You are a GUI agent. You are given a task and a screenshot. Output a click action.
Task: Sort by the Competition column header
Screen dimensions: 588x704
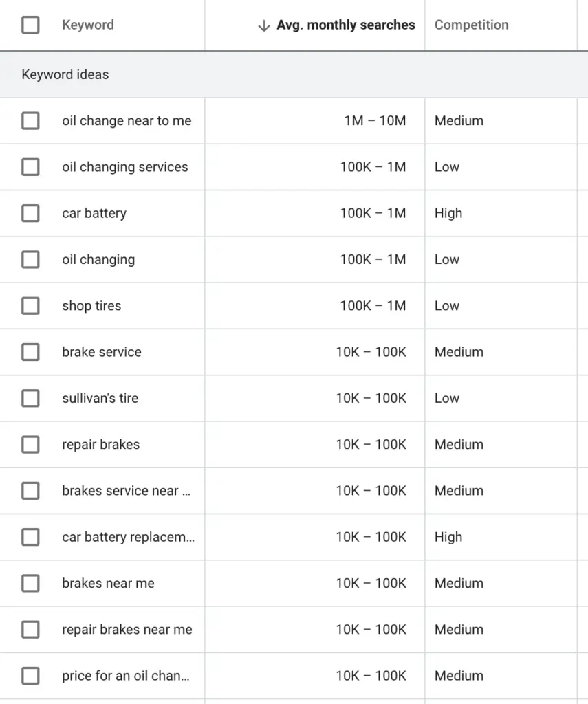471,25
